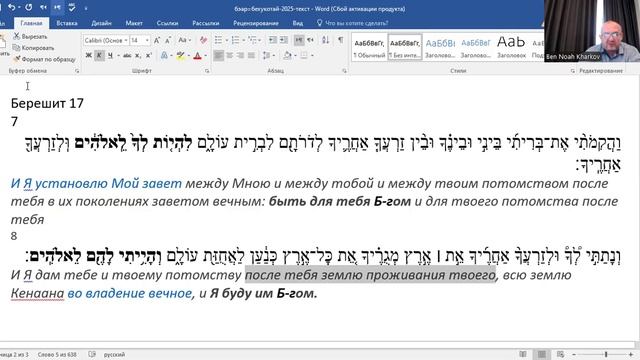The width and height of the screenshot is (640, 360).
Task: Open proofing status icon in status bar
Action: 92,354
